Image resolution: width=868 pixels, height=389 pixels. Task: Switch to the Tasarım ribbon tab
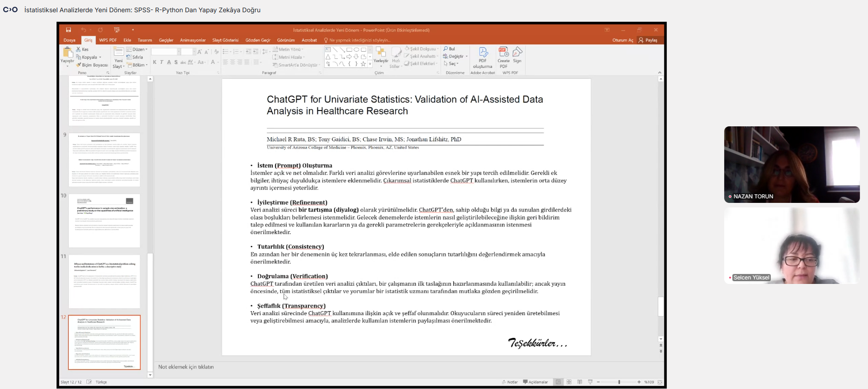click(145, 40)
